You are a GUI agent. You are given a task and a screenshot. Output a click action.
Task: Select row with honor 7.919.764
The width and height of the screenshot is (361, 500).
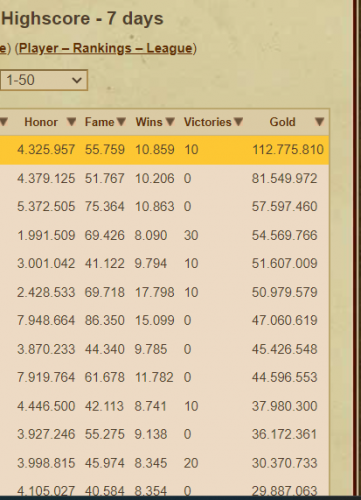pos(164,377)
